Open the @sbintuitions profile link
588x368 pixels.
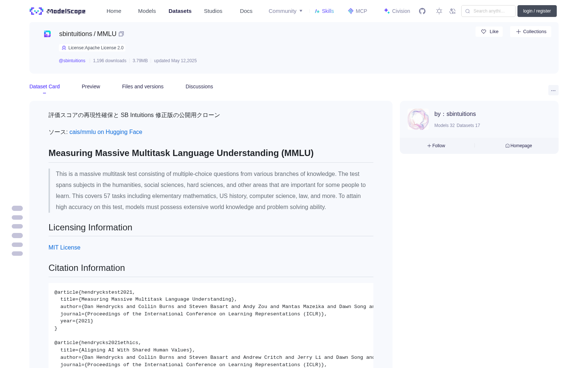[72, 61]
